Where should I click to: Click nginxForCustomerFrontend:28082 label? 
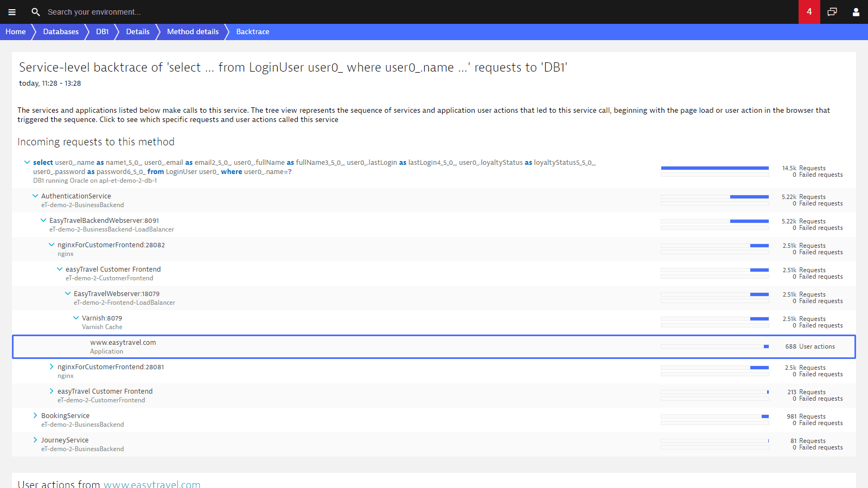click(x=111, y=245)
